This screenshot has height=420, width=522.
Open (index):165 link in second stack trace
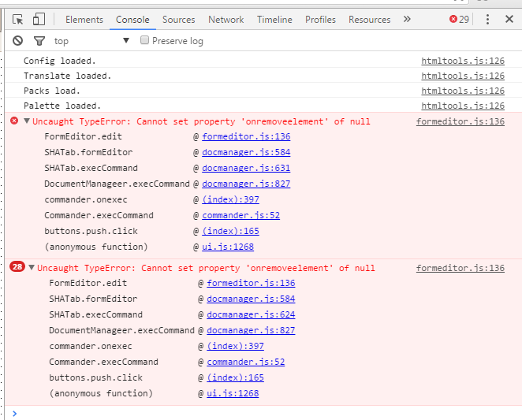235,377
